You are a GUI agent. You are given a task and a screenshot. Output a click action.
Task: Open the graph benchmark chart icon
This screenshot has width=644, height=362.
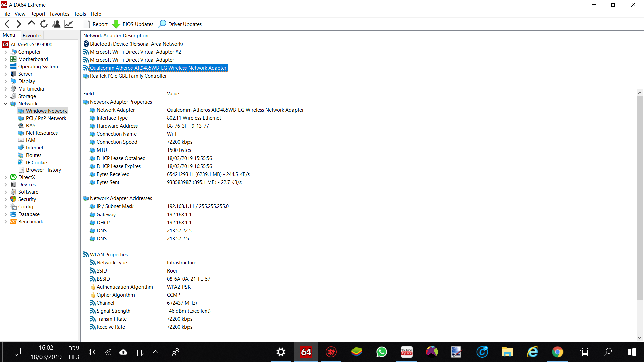69,24
